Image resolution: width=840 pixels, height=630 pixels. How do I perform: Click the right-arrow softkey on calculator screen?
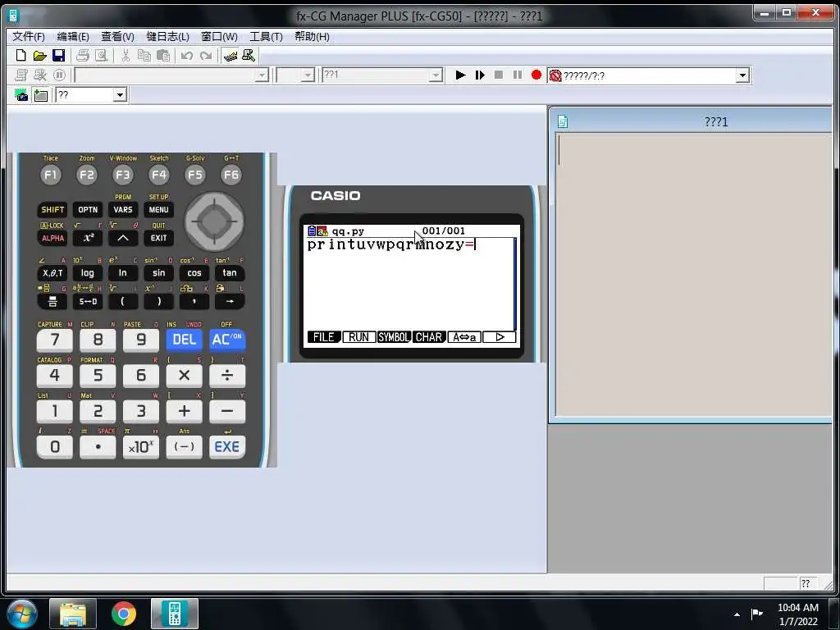500,337
